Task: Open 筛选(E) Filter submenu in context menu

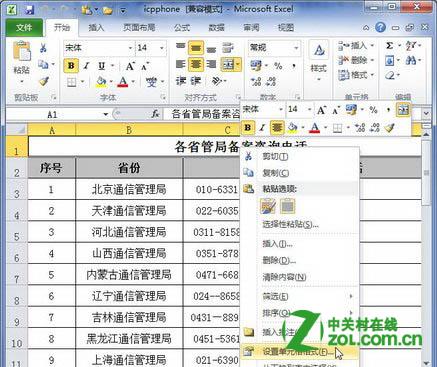Action: click(x=299, y=296)
